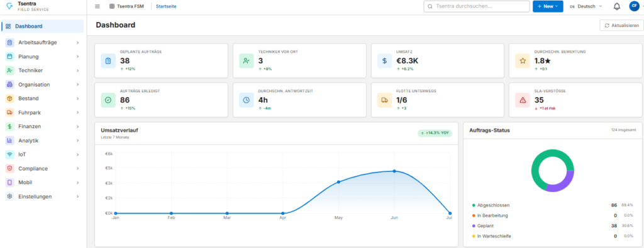The image size is (644, 248).
Task: Select Dashboard in the sidebar
Action: pyautogui.click(x=43, y=26)
